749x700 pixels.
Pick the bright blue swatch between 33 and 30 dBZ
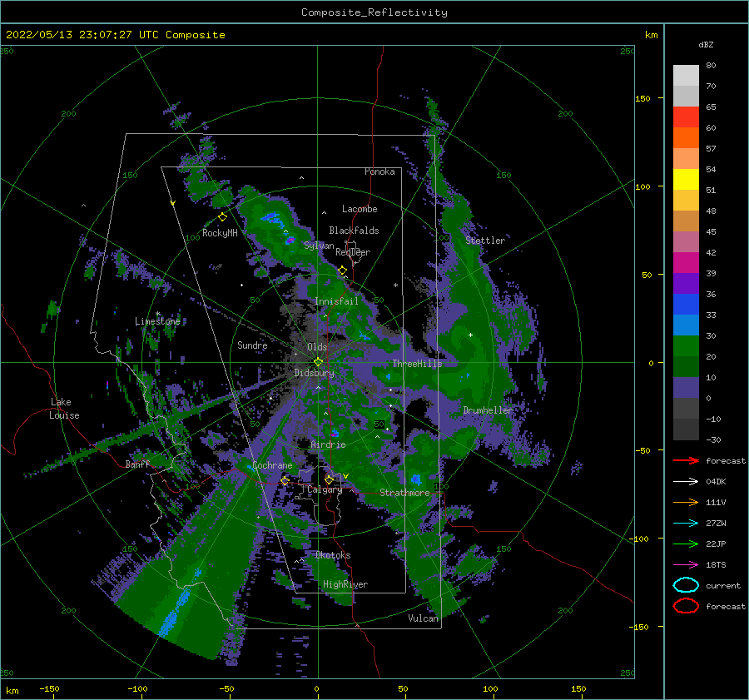coord(686,325)
